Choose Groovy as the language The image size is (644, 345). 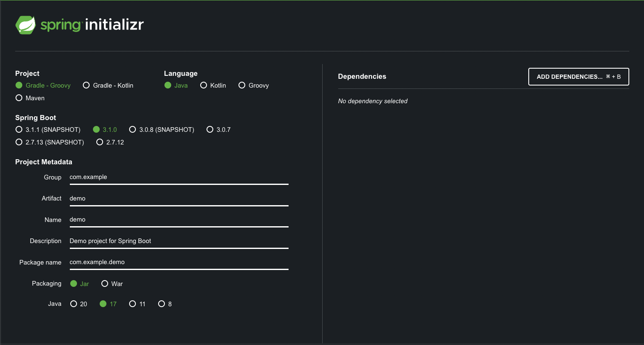[254, 86]
